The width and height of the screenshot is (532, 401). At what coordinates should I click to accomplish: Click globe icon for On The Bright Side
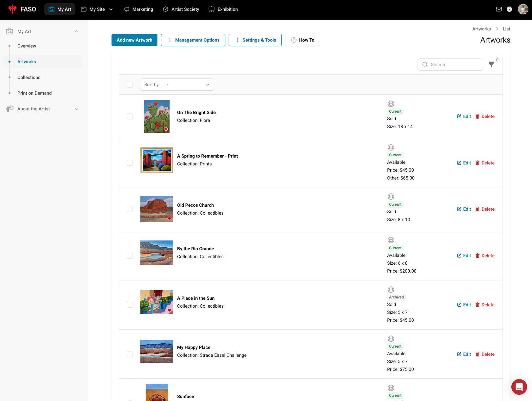click(x=391, y=104)
